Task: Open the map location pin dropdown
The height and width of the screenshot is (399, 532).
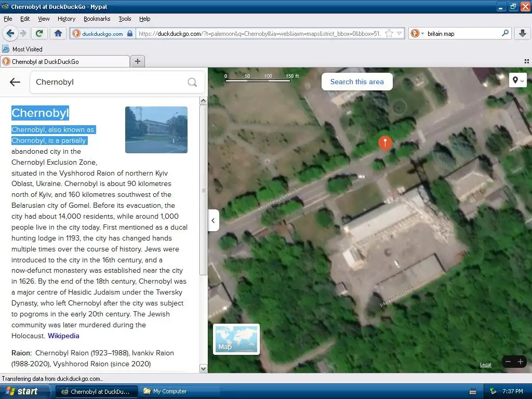Action: pyautogui.click(x=518, y=81)
